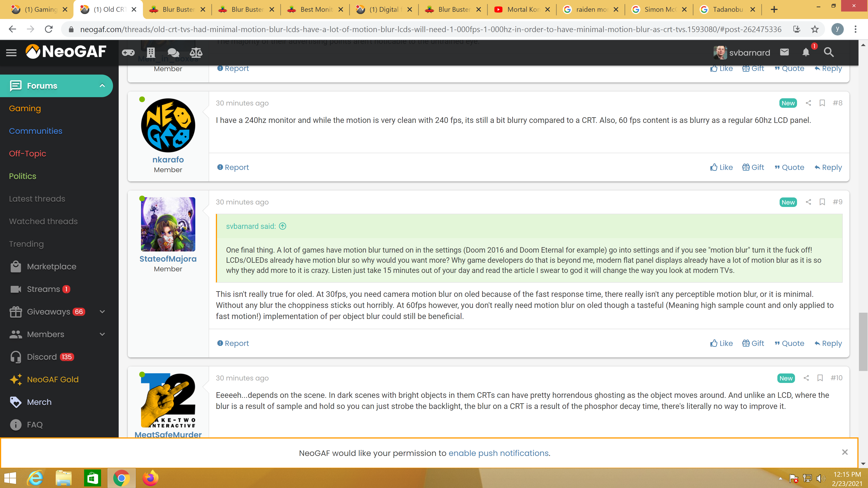Viewport: 868px width, 488px height.
Task: Open Discord from the sidebar
Action: coord(42,357)
